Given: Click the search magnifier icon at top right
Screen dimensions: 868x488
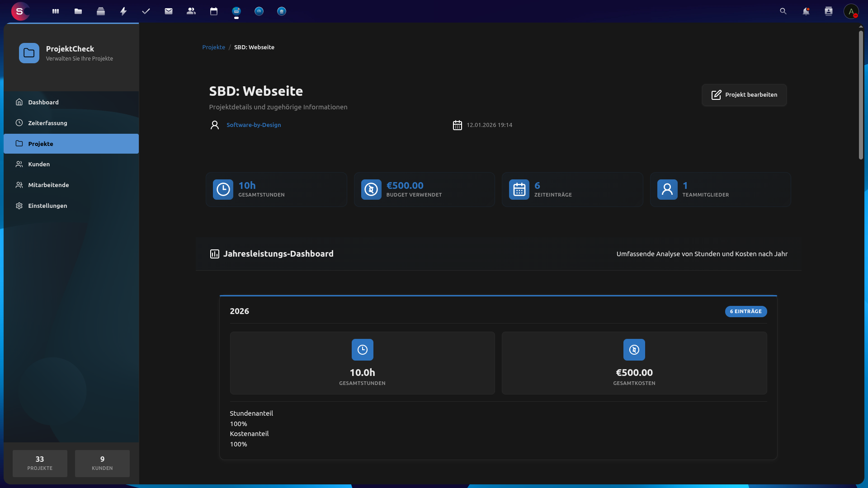Looking at the screenshot, I should (783, 11).
